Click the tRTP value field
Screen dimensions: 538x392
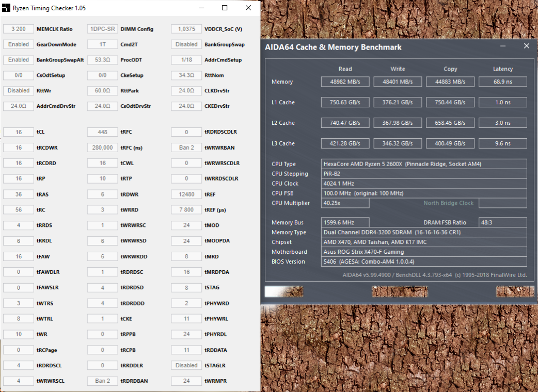tap(103, 178)
